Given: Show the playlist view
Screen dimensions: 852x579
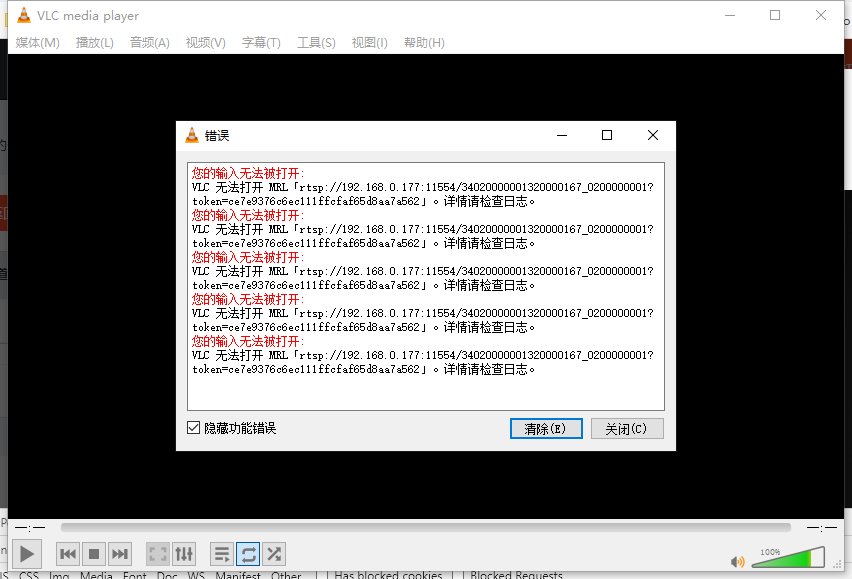Looking at the screenshot, I should (x=222, y=554).
